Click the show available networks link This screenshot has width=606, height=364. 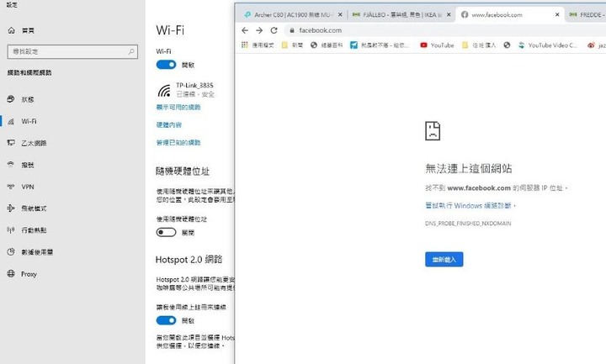pos(178,107)
